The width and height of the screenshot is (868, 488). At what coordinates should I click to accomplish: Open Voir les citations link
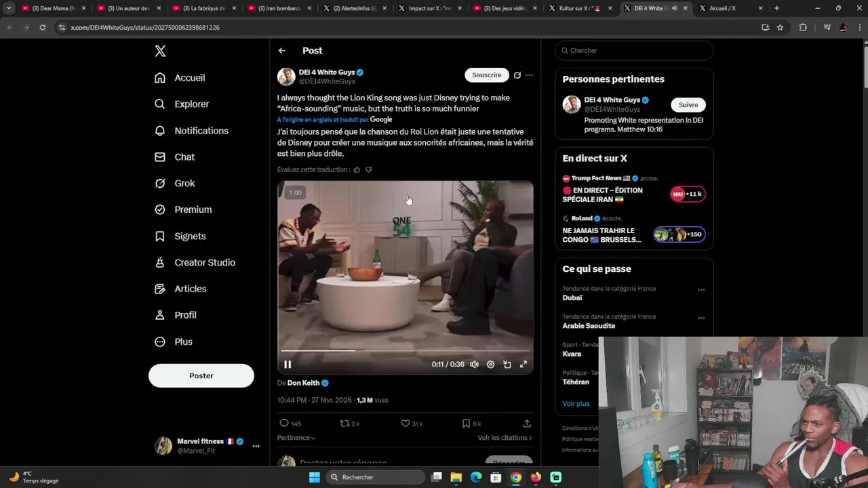[x=505, y=438]
